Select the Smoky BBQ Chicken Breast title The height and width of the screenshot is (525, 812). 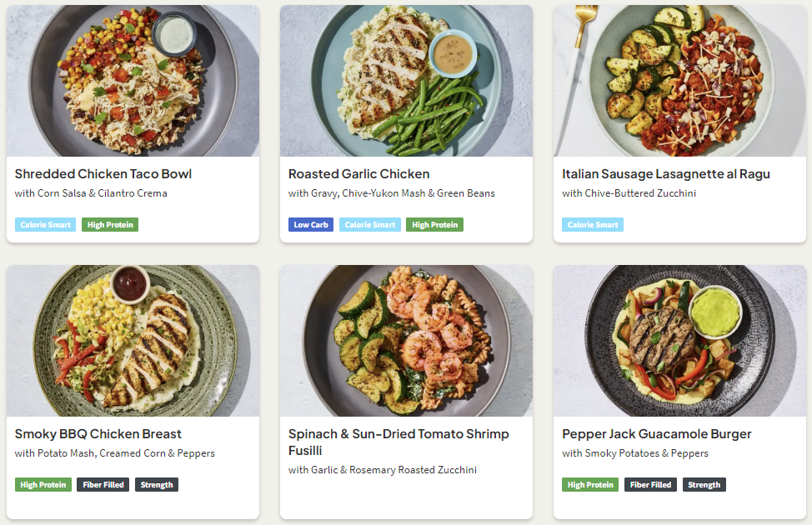tap(98, 434)
